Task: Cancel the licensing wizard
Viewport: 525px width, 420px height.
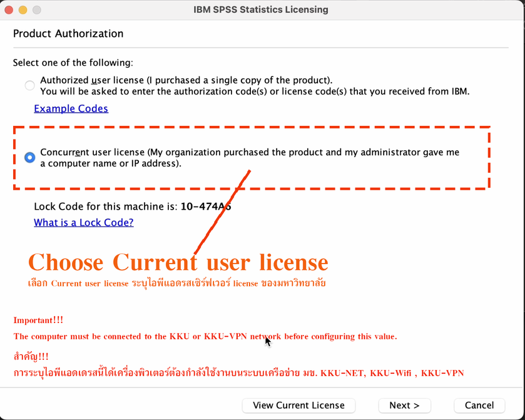Action: coord(479,405)
